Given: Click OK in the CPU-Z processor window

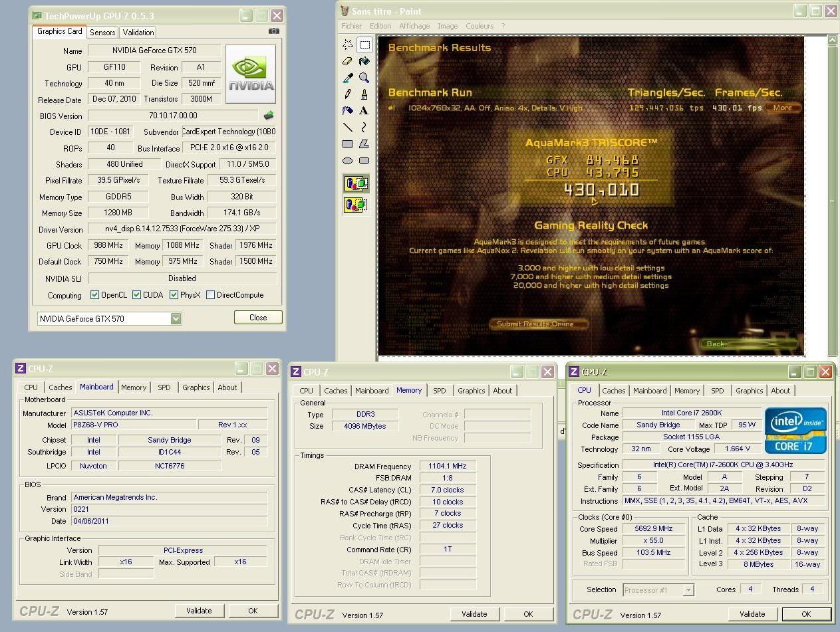Looking at the screenshot, I should (x=806, y=614).
